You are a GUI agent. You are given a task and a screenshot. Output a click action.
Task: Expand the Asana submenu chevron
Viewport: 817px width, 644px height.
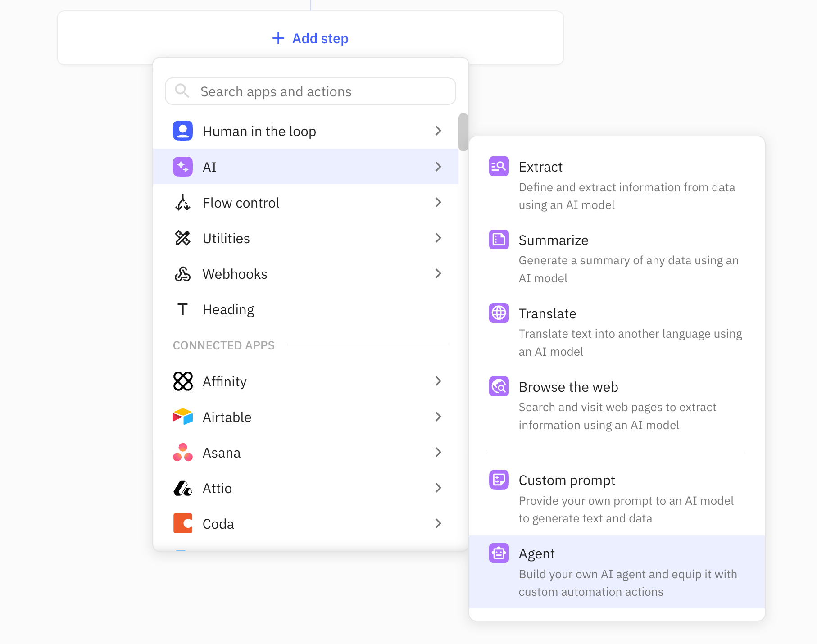[x=438, y=452]
